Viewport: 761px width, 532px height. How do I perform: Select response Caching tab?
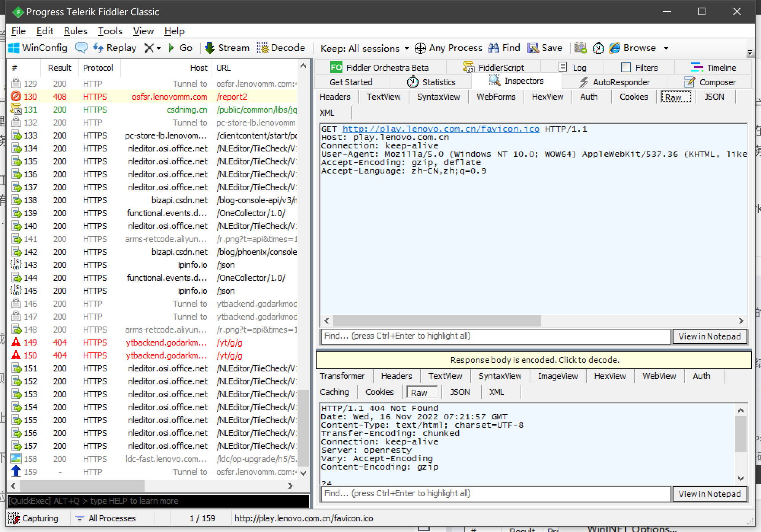334,392
